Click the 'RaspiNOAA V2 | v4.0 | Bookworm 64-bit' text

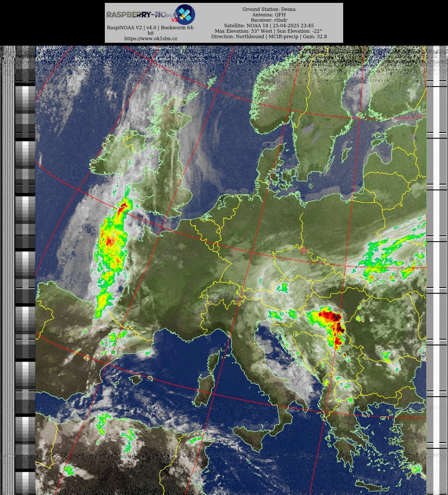point(150,30)
